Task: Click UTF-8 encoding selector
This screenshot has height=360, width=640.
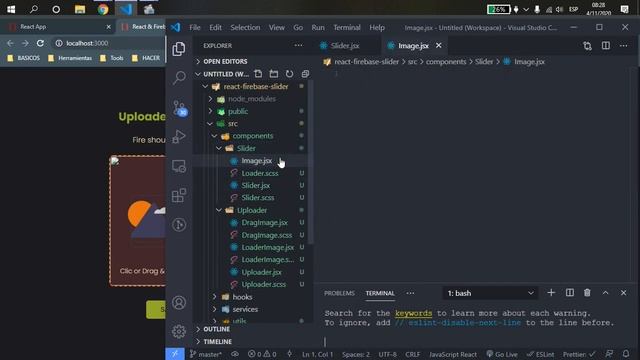Action: (x=387, y=354)
